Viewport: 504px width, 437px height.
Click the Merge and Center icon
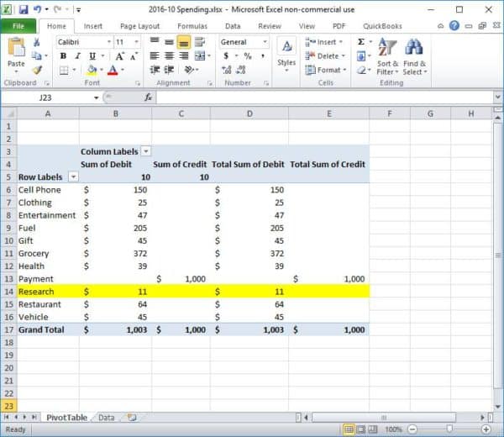click(200, 56)
